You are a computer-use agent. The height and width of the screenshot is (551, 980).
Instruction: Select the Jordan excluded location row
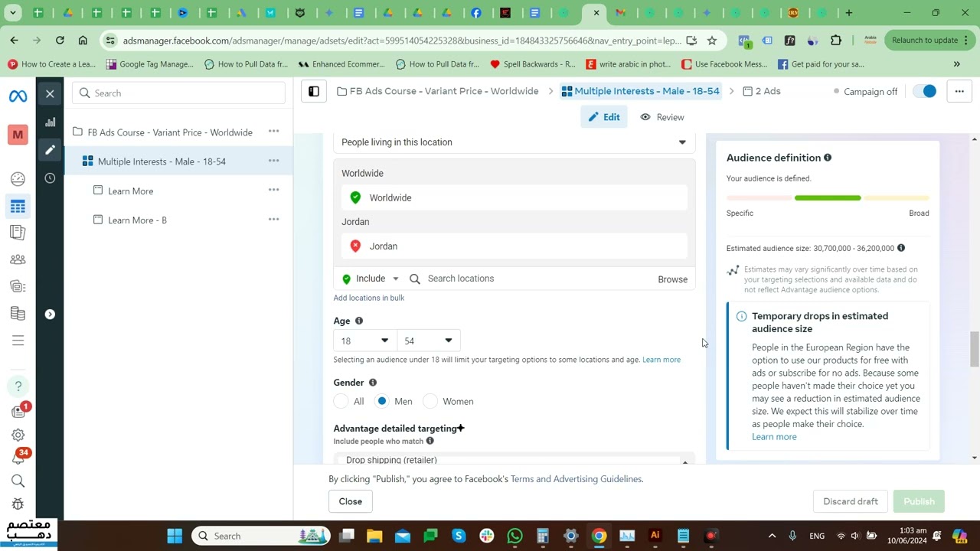coord(514,246)
